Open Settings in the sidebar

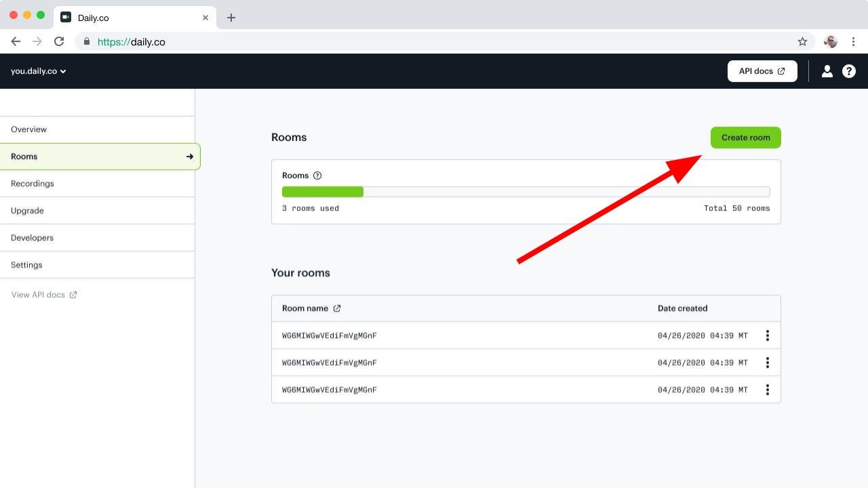tap(97, 265)
